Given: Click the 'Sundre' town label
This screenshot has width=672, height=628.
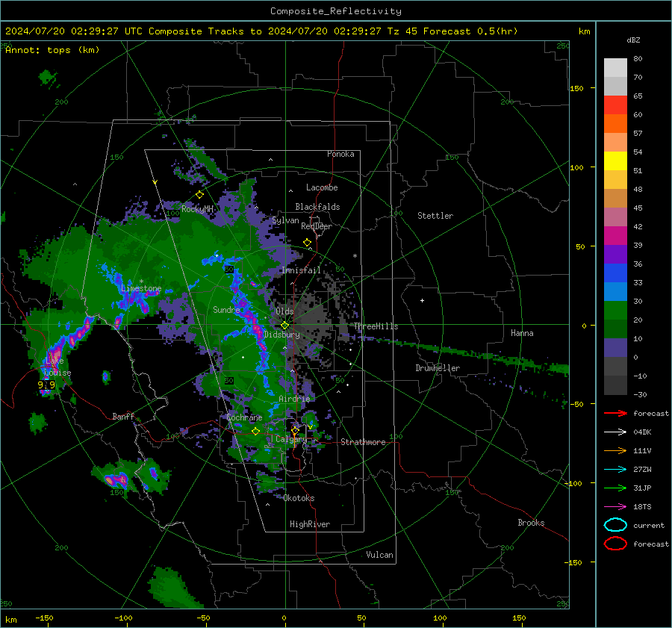Looking at the screenshot, I should [226, 309].
